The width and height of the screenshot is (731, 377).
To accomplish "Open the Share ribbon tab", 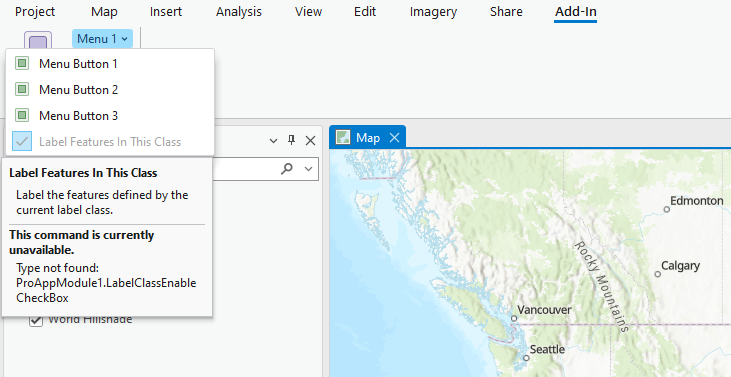I will tap(506, 12).
